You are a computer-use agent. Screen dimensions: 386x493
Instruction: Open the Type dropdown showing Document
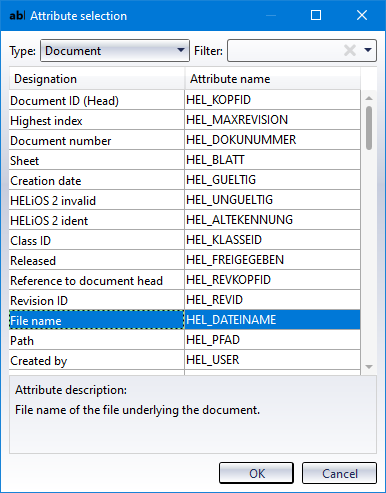tap(115, 51)
